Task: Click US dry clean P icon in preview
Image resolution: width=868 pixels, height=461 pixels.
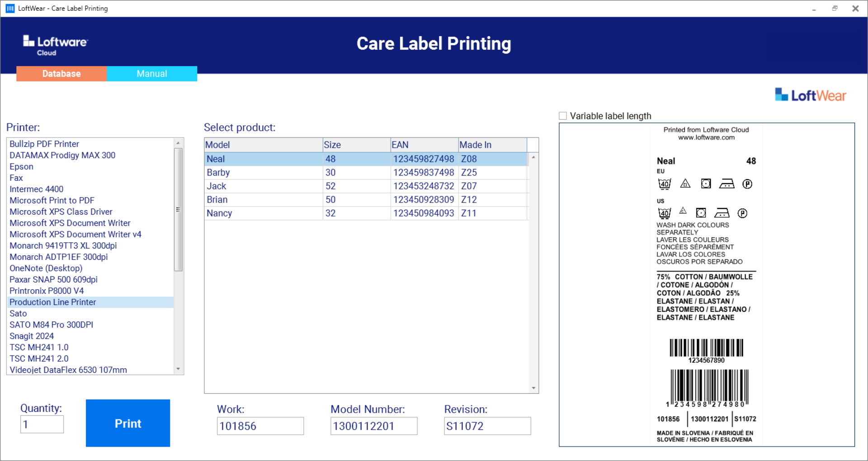Action: 742,213
